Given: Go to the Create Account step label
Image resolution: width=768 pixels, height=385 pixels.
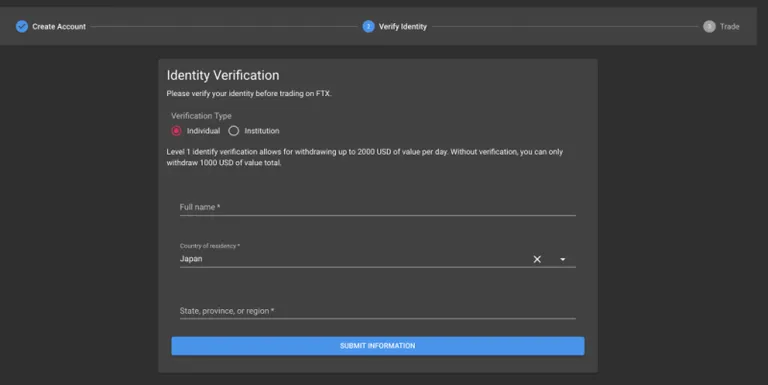Looking at the screenshot, I should 59,26.
